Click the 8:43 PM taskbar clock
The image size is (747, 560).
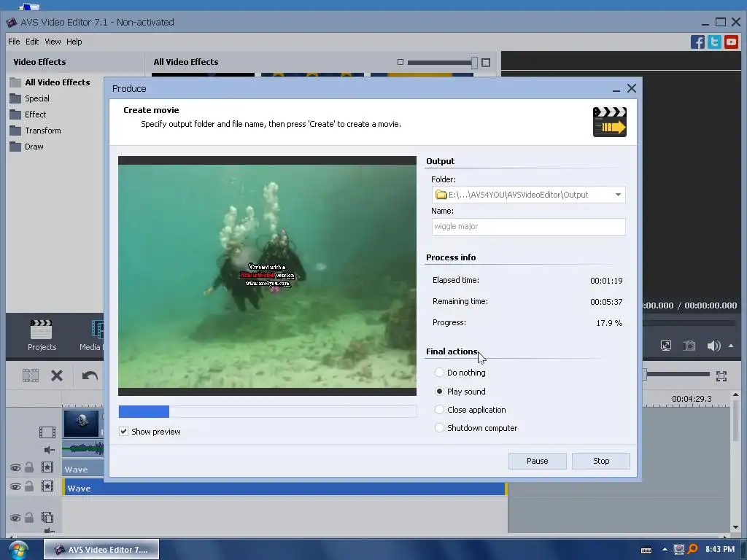719,550
